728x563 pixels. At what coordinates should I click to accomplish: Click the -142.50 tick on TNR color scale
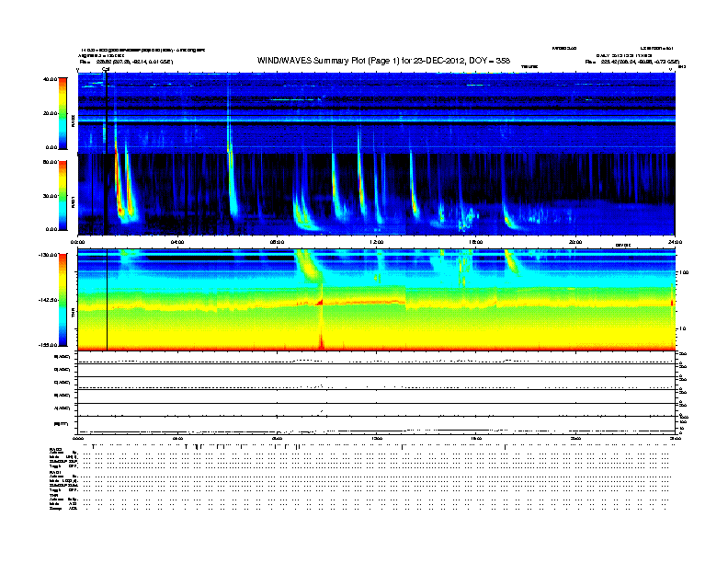49,300
